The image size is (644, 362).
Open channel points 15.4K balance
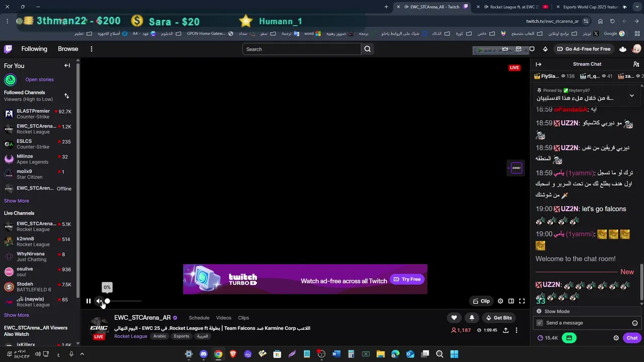pyautogui.click(x=547, y=338)
